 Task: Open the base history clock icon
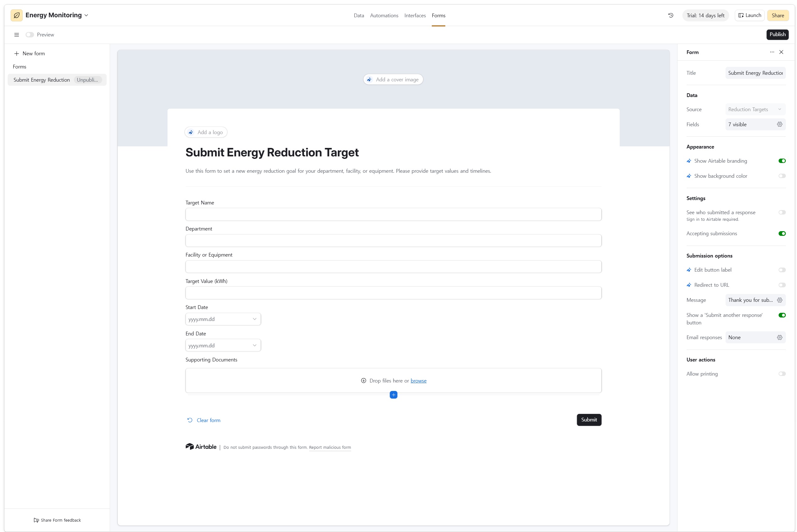(x=670, y=15)
